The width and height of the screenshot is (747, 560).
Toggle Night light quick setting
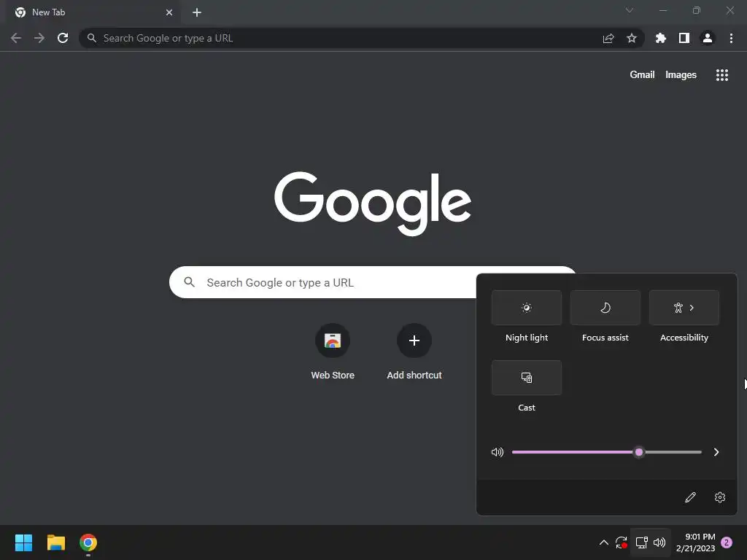click(x=527, y=308)
